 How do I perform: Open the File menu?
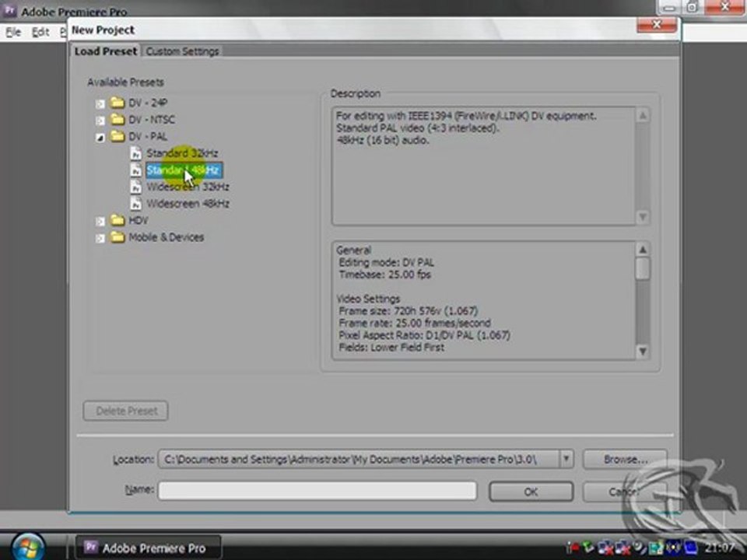pos(13,32)
